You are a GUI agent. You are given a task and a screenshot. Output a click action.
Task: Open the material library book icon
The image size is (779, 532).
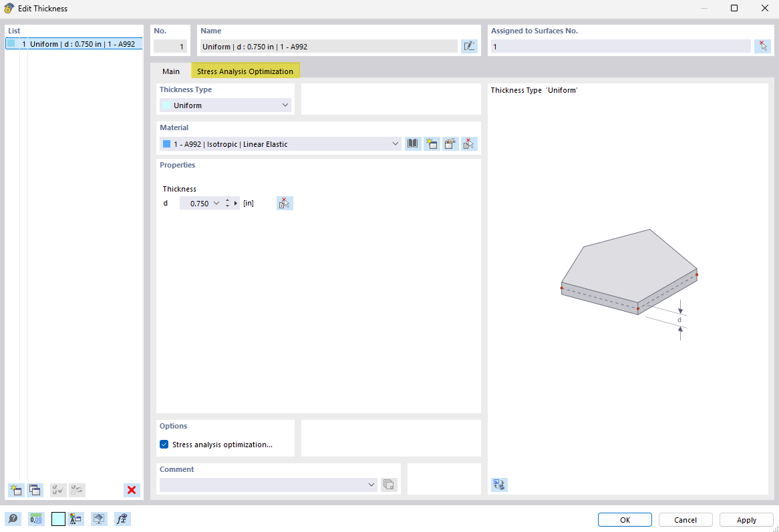(412, 144)
